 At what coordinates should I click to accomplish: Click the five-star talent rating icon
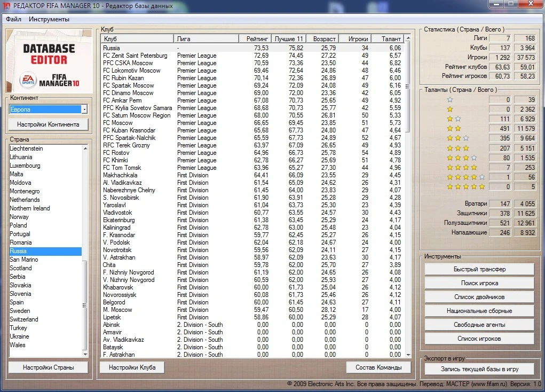[x=465, y=187]
